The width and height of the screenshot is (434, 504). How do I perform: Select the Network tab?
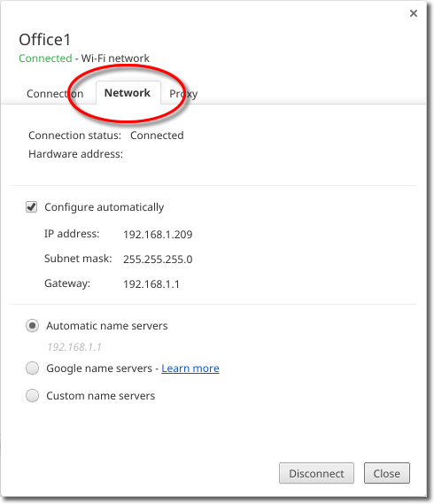pos(128,93)
